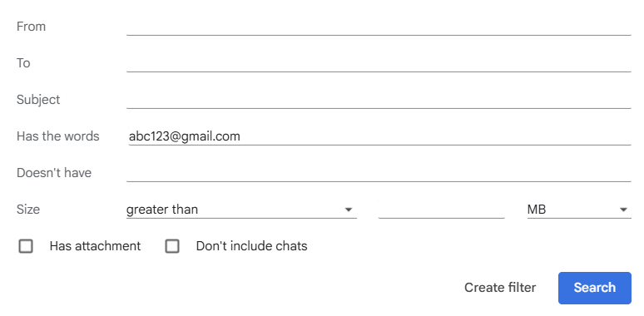Click the 'Size' row label
This screenshot has height=316, width=644.
pos(28,210)
